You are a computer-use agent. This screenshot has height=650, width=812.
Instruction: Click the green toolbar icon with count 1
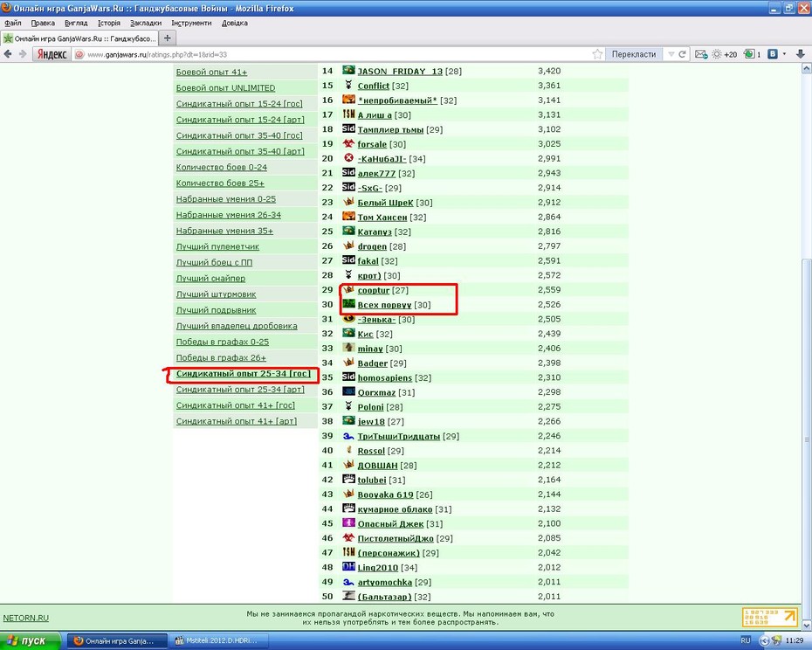point(752,54)
